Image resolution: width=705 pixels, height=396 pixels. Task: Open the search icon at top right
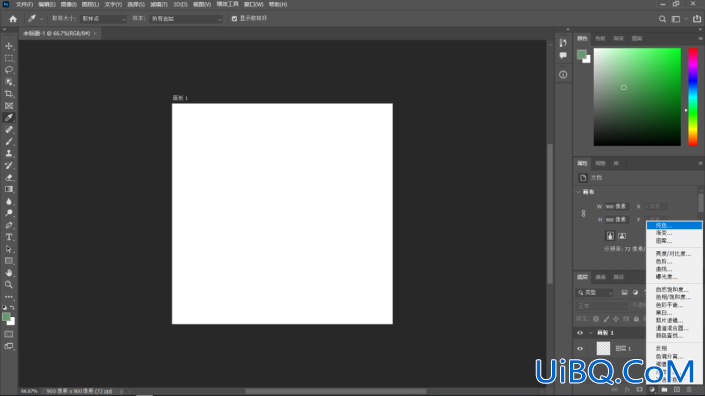pyautogui.click(x=662, y=19)
